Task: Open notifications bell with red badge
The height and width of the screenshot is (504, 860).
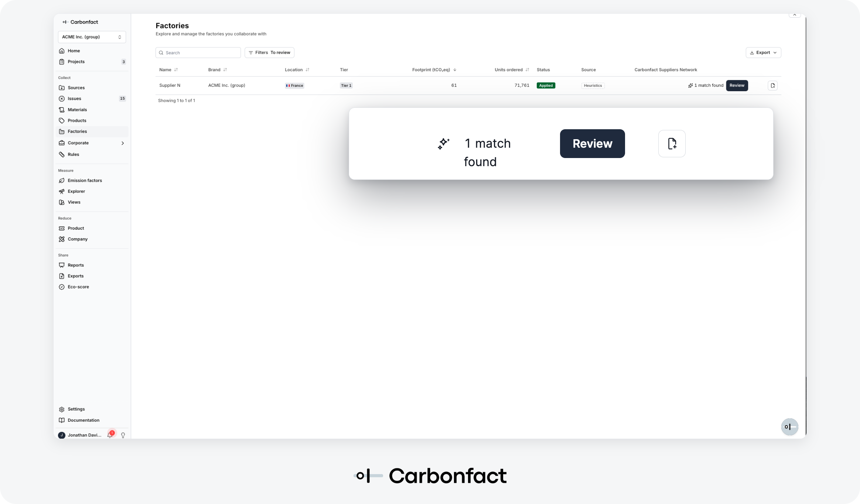Action: [x=110, y=435]
